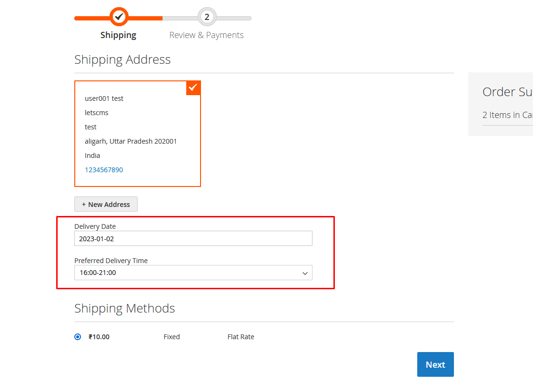Click the Fixed shipping method label

tap(171, 337)
